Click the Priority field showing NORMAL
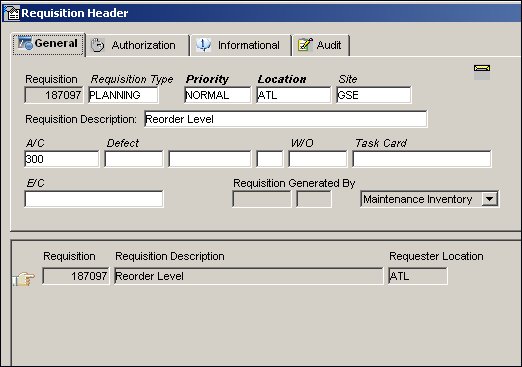 tap(217, 95)
